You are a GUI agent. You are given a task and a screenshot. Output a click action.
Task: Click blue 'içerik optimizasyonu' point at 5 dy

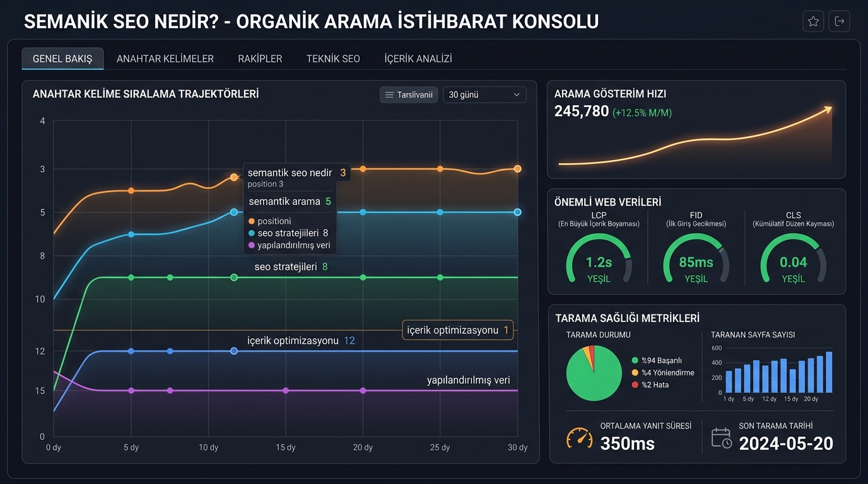tap(131, 351)
